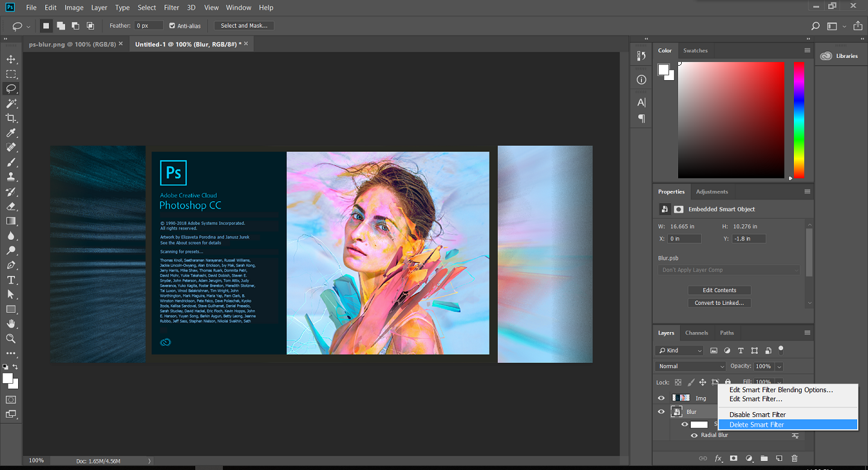The image size is (868, 470).
Task: Open the Layers panel options menu
Action: coord(807,333)
